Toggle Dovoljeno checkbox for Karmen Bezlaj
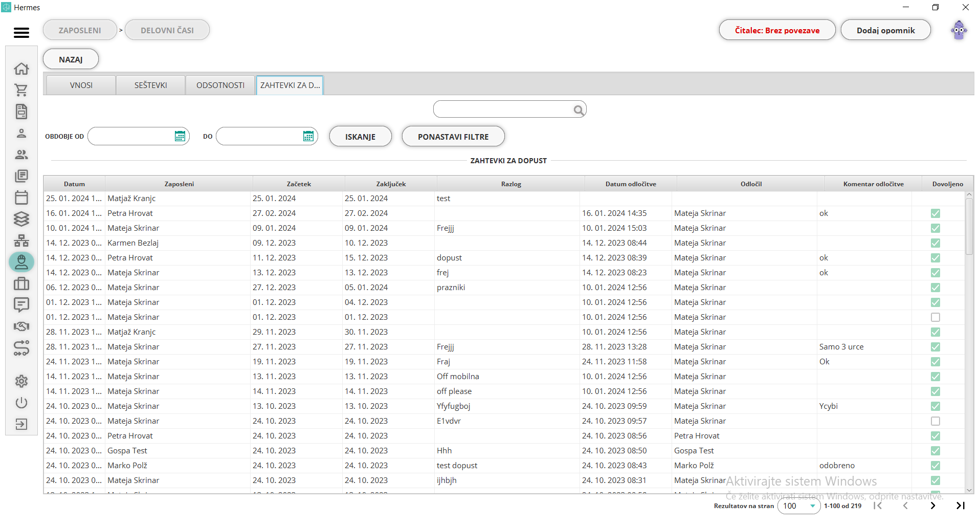Screen dimensions: 980x526 click(936, 243)
